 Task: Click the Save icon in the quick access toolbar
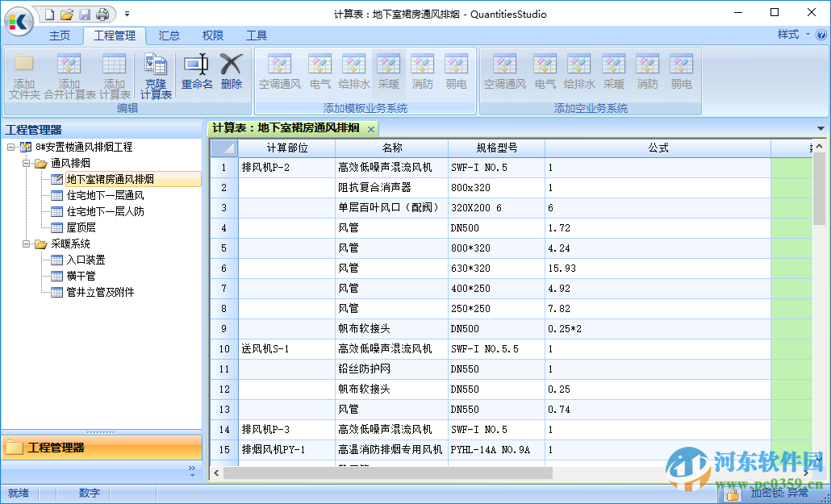coord(83,13)
